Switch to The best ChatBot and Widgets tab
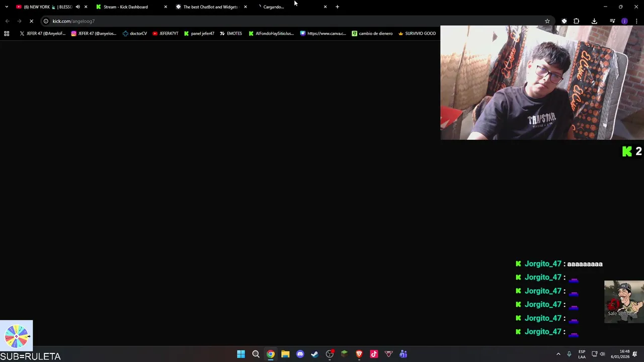644x362 pixels. pyautogui.click(x=210, y=7)
